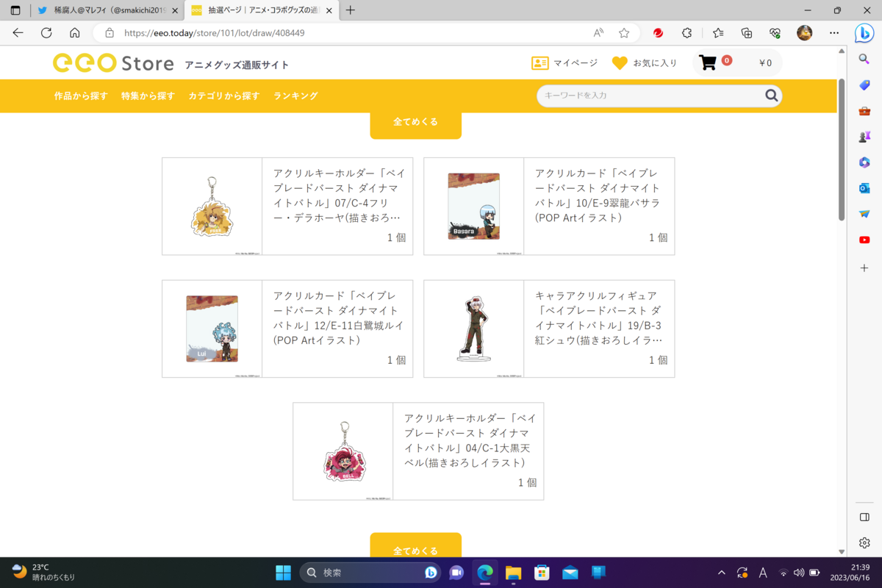Open sidebar games chess icon
882x588 pixels.
pos(864,137)
